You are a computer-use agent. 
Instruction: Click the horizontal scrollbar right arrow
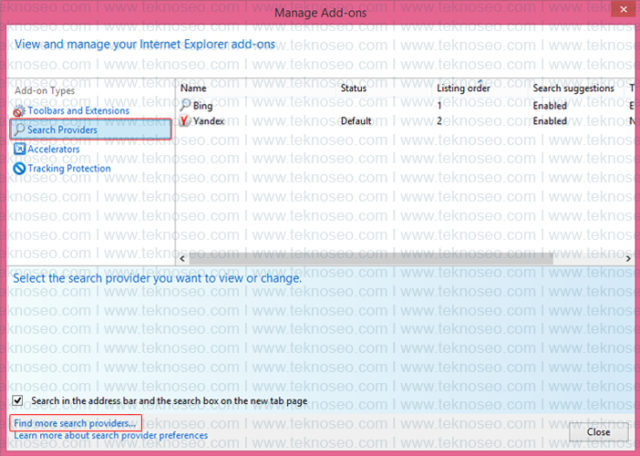[x=628, y=258]
